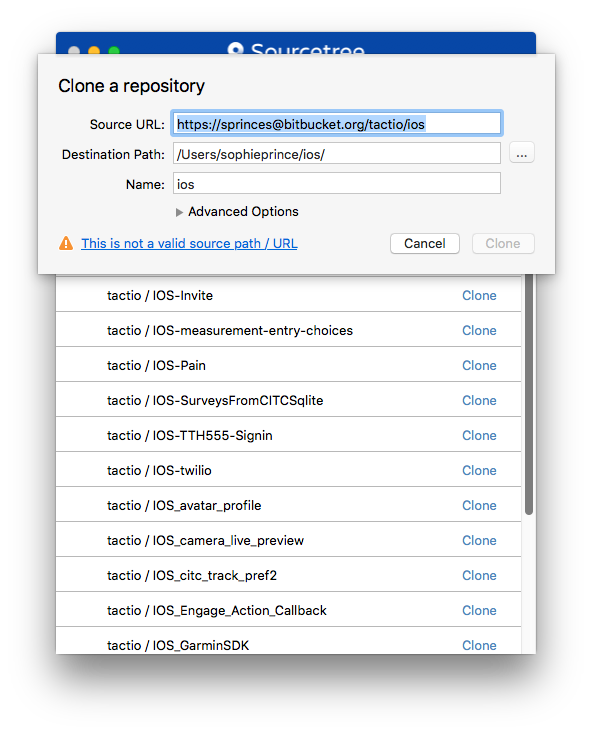
Task: Clone the tactio / IOS-Invite repository
Action: tap(479, 295)
